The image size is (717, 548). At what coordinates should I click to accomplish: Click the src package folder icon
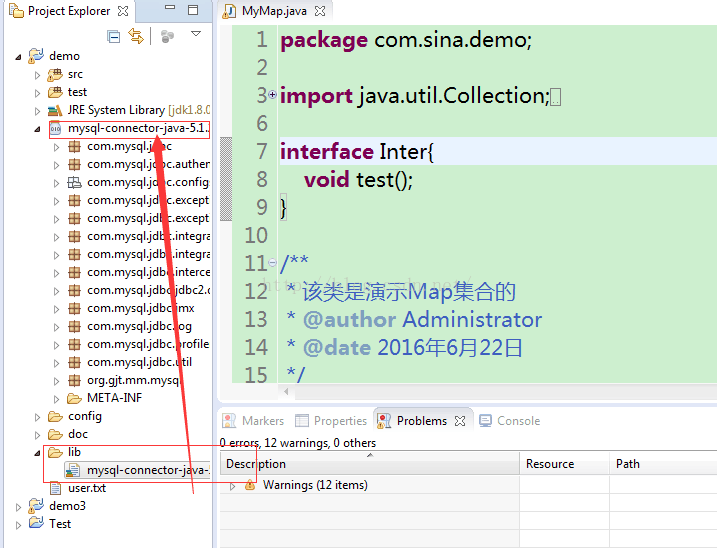(x=55, y=74)
